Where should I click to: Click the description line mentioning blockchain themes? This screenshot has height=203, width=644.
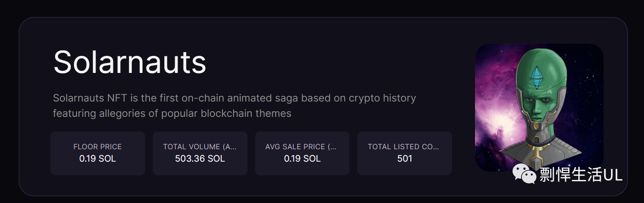pos(172,114)
